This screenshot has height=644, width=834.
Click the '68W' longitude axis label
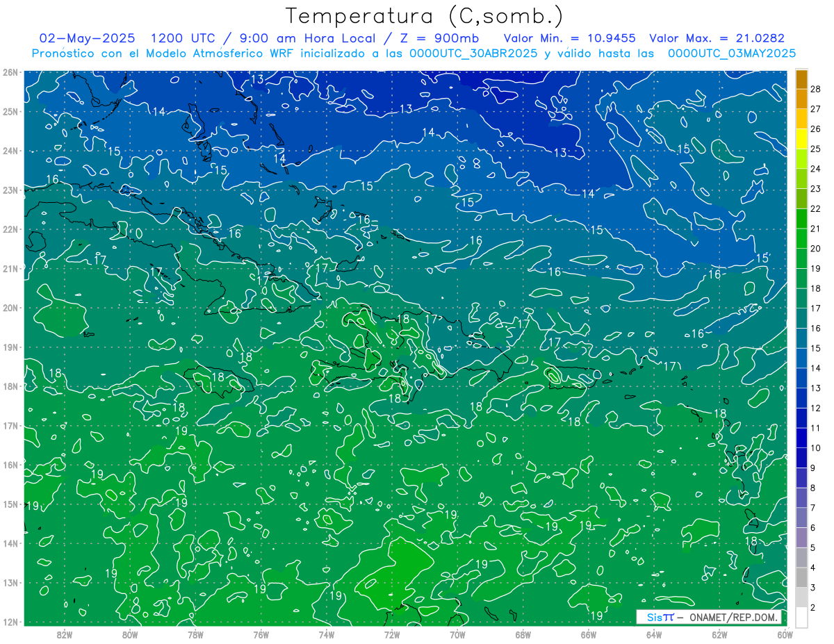pyautogui.click(x=523, y=634)
